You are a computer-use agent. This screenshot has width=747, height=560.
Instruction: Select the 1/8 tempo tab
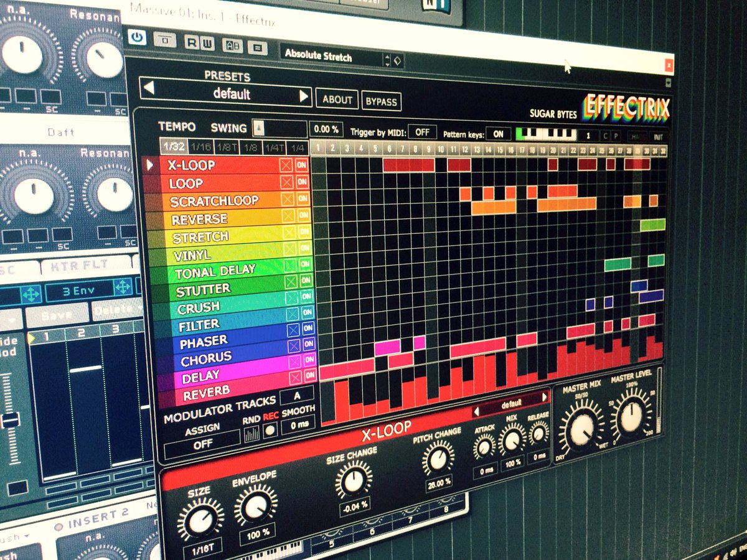(251, 147)
